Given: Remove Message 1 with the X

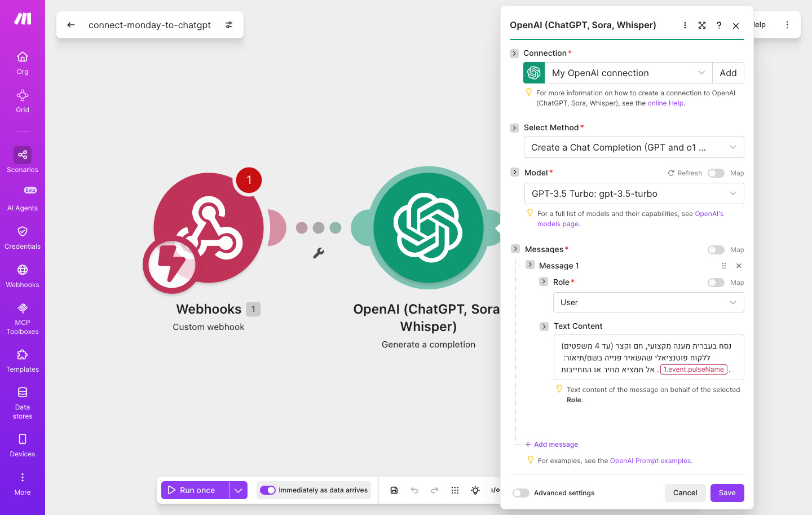Looking at the screenshot, I should (739, 266).
